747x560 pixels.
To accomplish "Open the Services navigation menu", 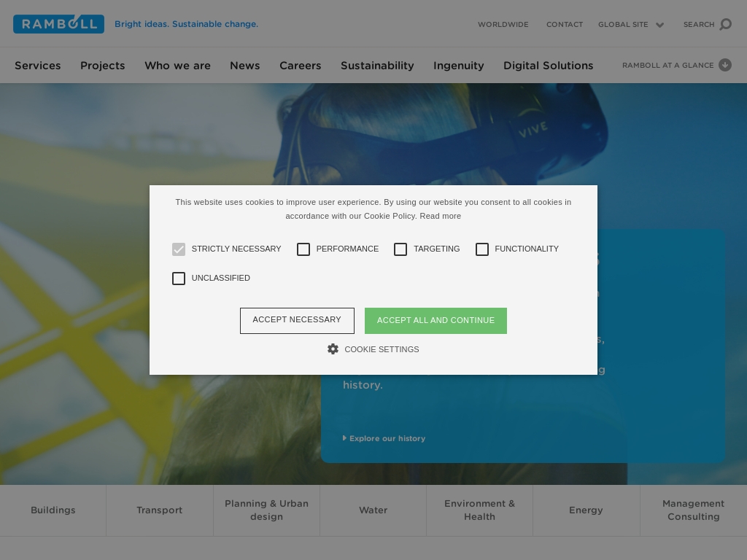I will click(x=38, y=66).
